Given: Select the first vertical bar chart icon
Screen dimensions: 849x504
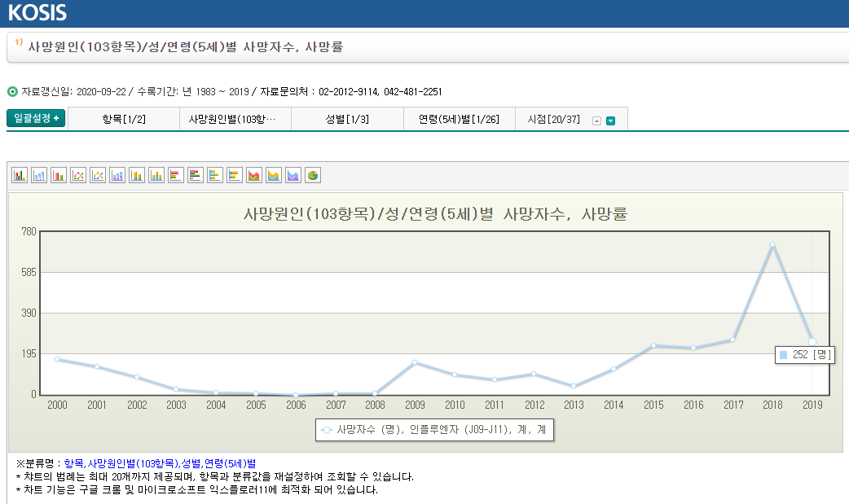Looking at the screenshot, I should [19, 174].
